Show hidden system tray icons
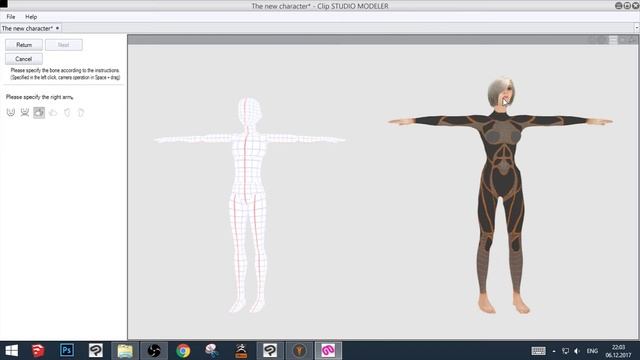 [554, 351]
